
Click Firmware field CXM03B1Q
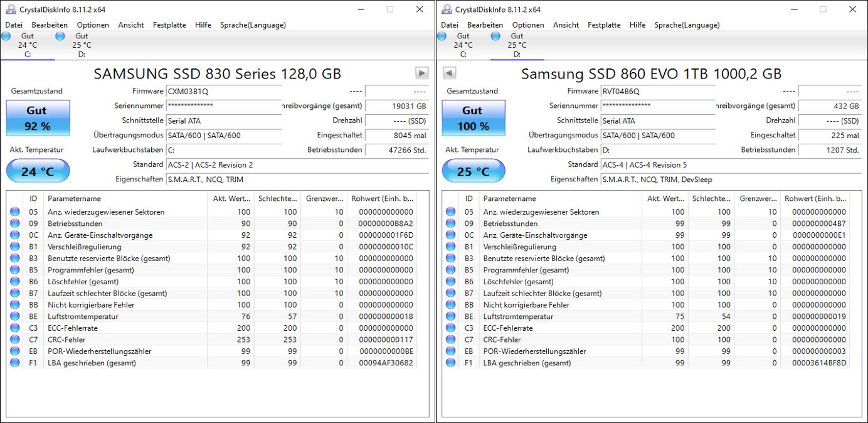coord(224,92)
